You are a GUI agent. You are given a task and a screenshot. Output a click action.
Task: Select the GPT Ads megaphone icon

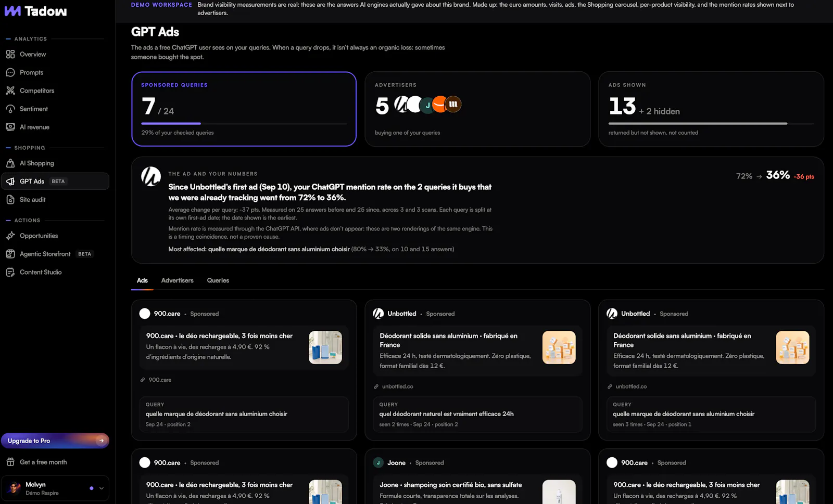click(10, 182)
